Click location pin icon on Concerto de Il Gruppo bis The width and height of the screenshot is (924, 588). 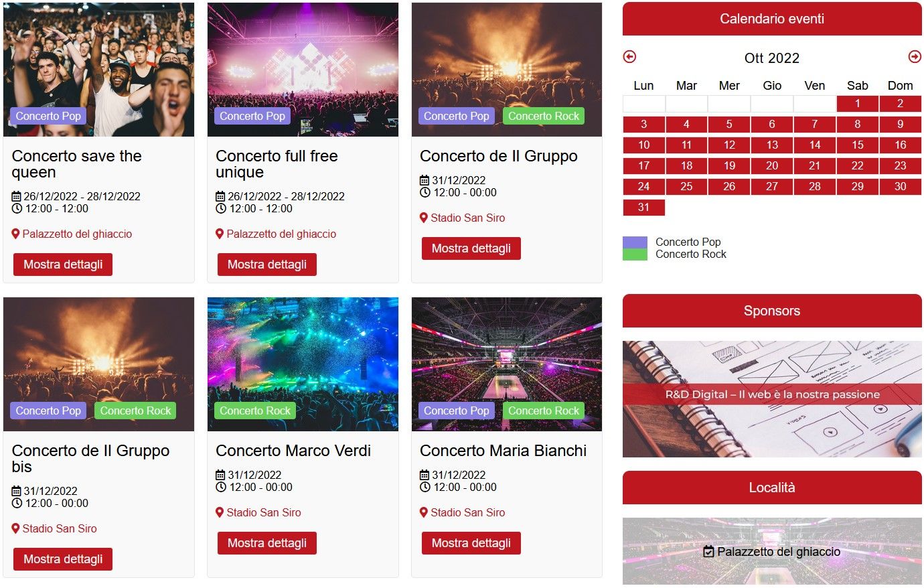pyautogui.click(x=15, y=528)
